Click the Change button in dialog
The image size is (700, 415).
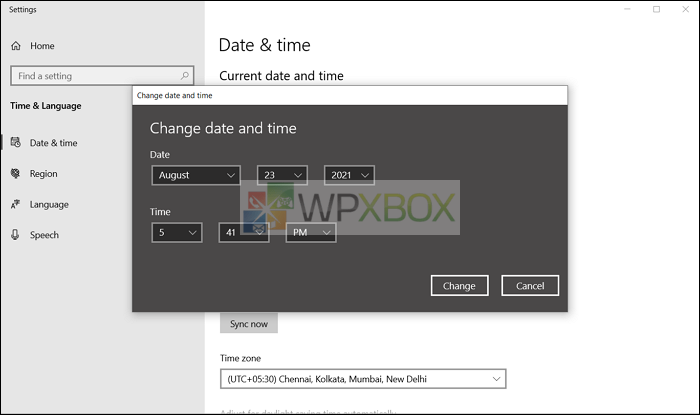point(459,286)
